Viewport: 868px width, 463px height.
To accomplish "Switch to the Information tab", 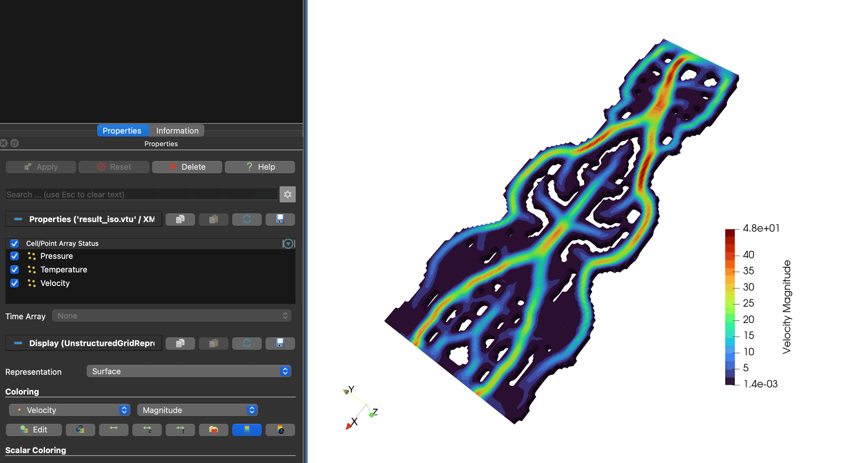I will pyautogui.click(x=177, y=131).
